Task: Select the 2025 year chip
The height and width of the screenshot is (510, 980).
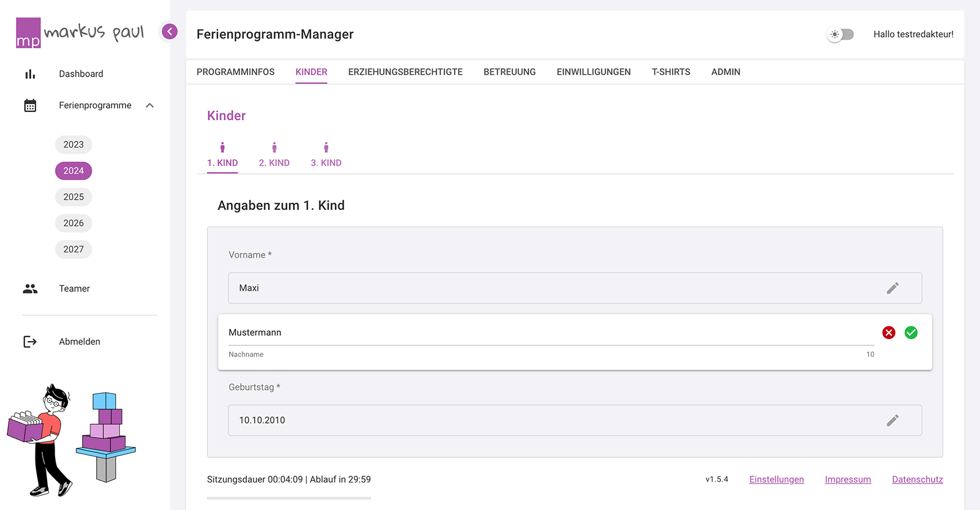Action: coord(73,197)
